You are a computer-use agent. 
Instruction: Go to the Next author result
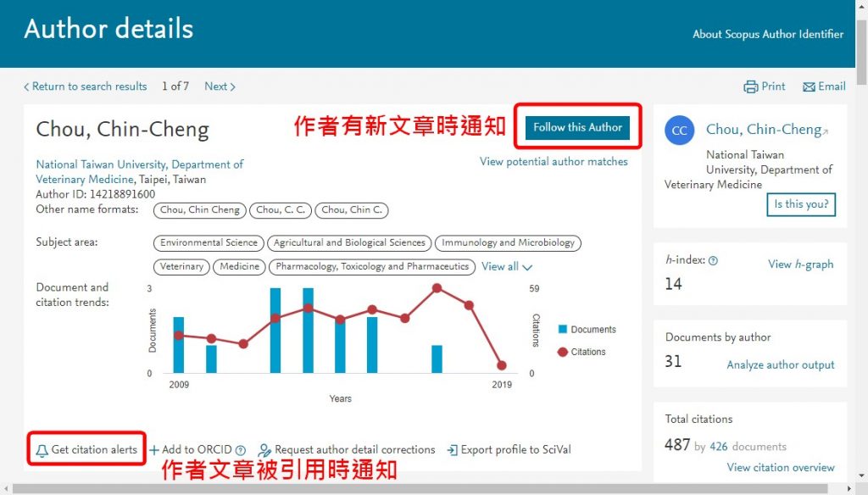point(220,86)
